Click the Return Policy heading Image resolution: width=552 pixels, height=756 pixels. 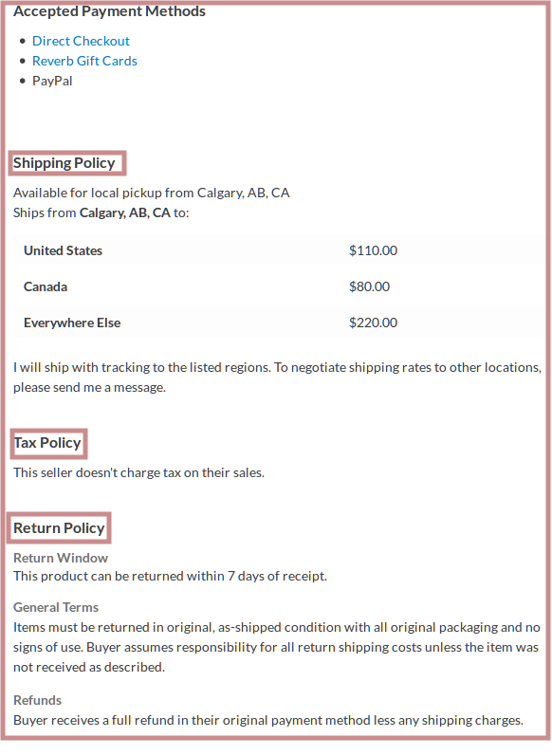(x=59, y=528)
